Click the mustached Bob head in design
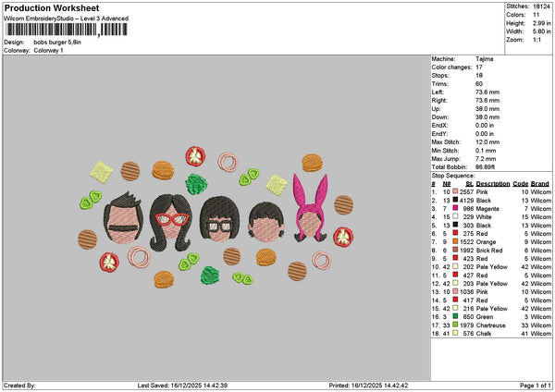The width and height of the screenshot is (555, 392). 124,218
